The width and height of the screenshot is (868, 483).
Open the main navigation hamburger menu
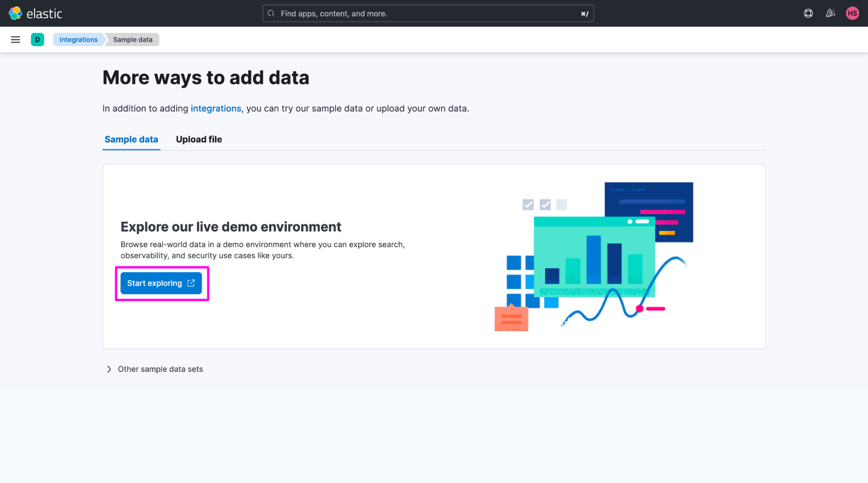[x=16, y=39]
